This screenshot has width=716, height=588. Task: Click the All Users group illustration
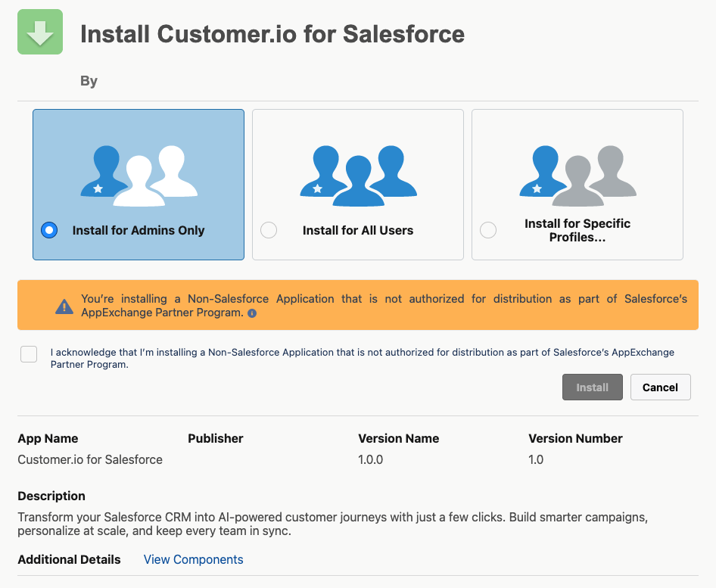click(359, 176)
